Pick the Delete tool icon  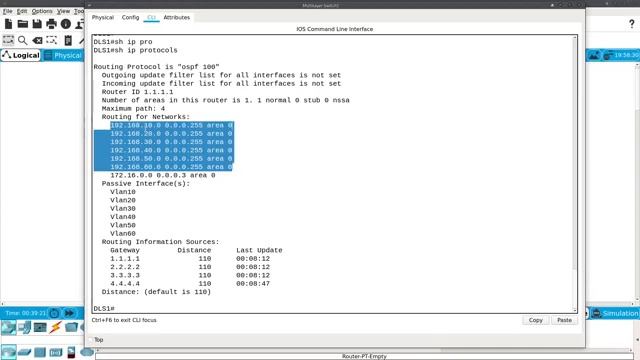click(37, 40)
